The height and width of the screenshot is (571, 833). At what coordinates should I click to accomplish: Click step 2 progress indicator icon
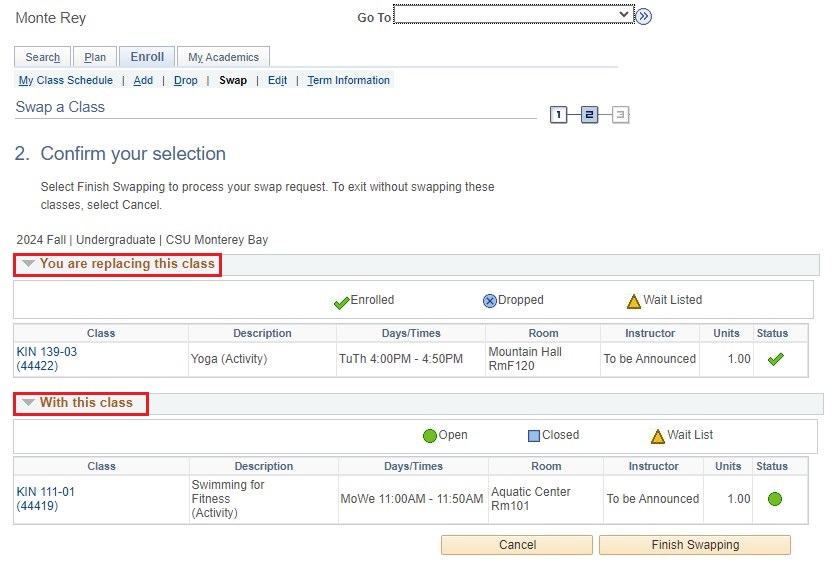coord(589,115)
